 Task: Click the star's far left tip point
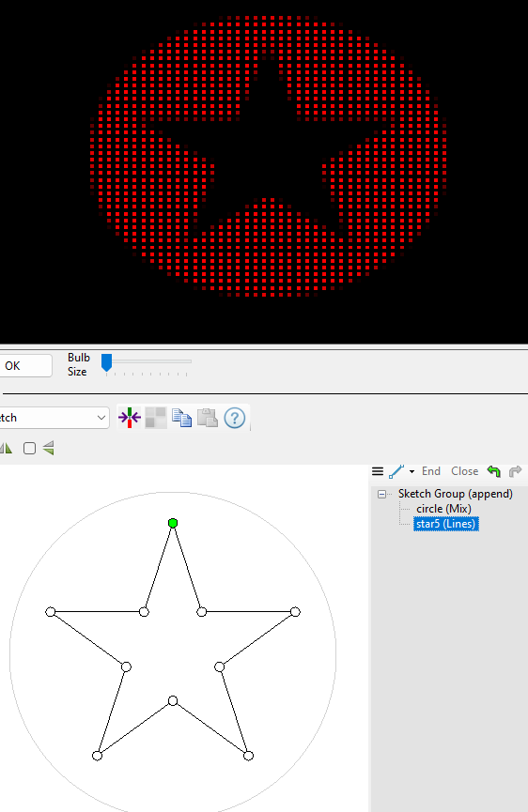point(50,612)
